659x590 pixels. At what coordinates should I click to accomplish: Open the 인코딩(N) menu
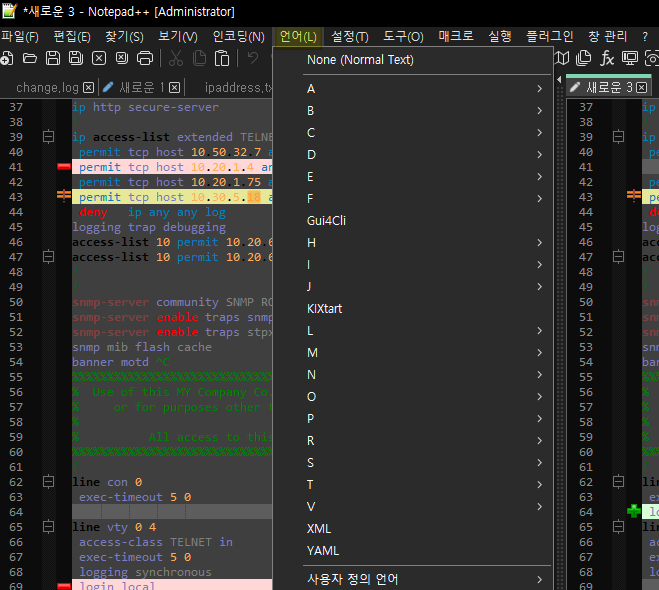(x=239, y=37)
